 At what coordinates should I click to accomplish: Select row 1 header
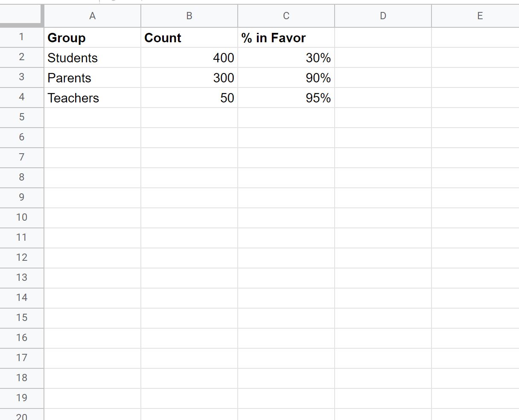22,37
